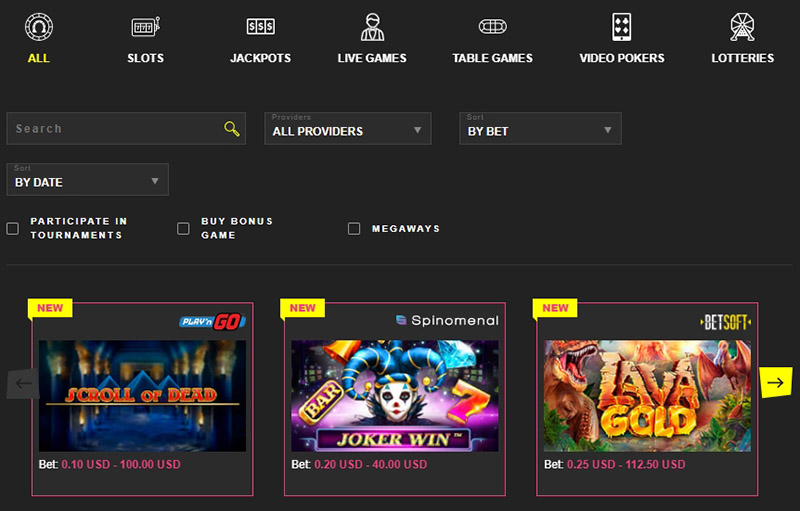Open the LOTTERIES category
This screenshot has width=800, height=511.
click(x=742, y=58)
